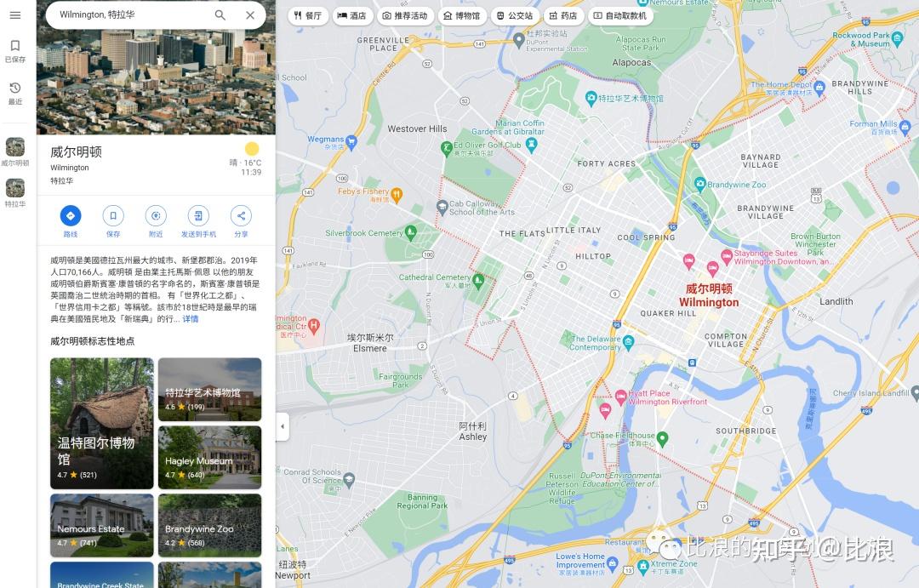Click the 自动取款机 (ATMs) chip
The width and height of the screenshot is (919, 588).
point(622,15)
